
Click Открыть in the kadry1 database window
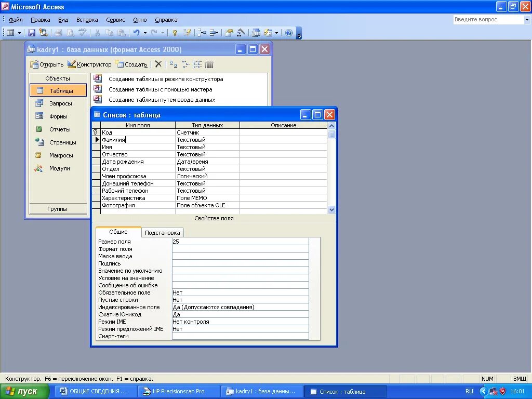tap(47, 64)
